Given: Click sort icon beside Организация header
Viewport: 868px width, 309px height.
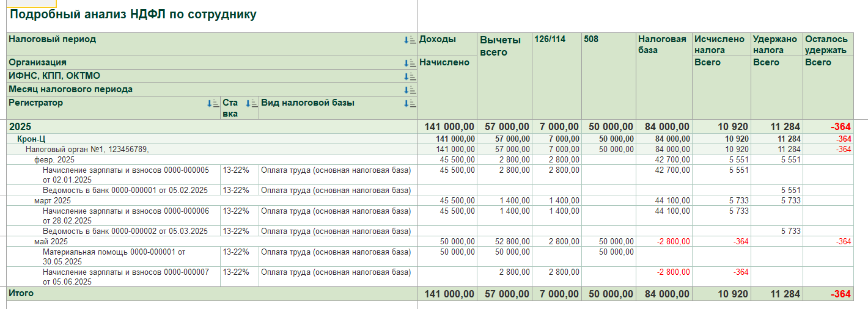Looking at the screenshot, I should coord(410,63).
